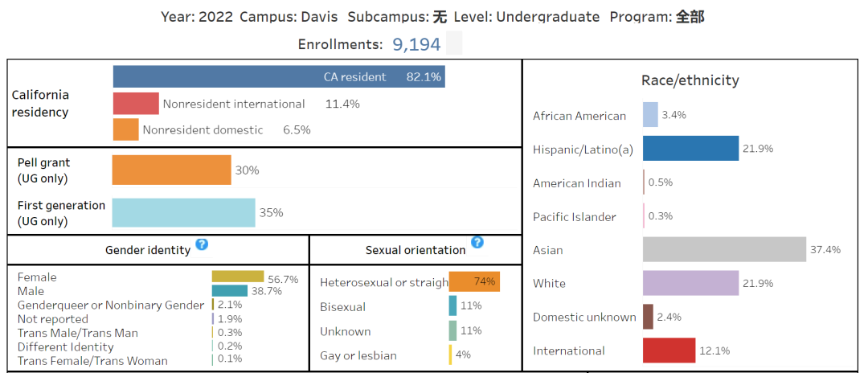Click the White race/ethnicity purple bar

(x=691, y=283)
